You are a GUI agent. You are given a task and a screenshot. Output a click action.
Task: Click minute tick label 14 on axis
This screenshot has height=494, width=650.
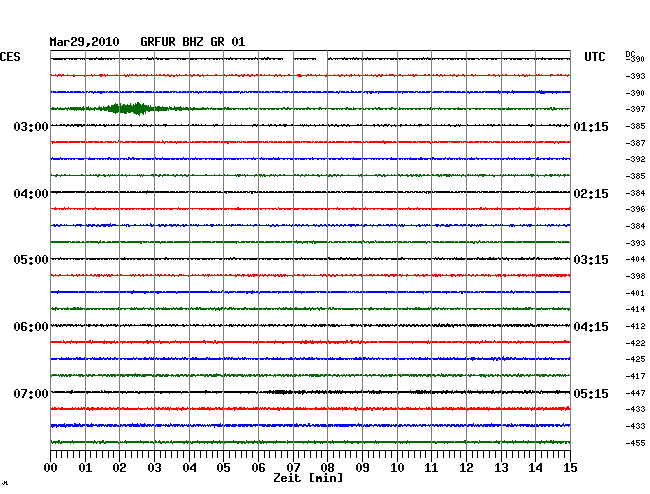tap(535, 468)
